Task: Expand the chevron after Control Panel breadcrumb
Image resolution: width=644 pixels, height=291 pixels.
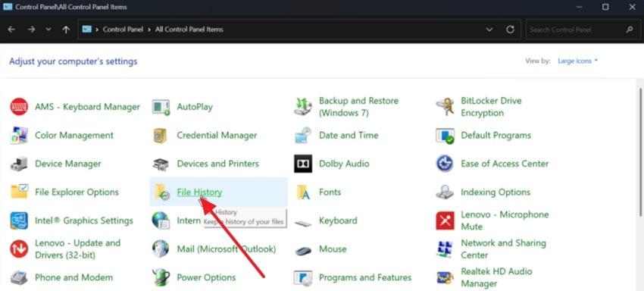Action: click(x=149, y=30)
